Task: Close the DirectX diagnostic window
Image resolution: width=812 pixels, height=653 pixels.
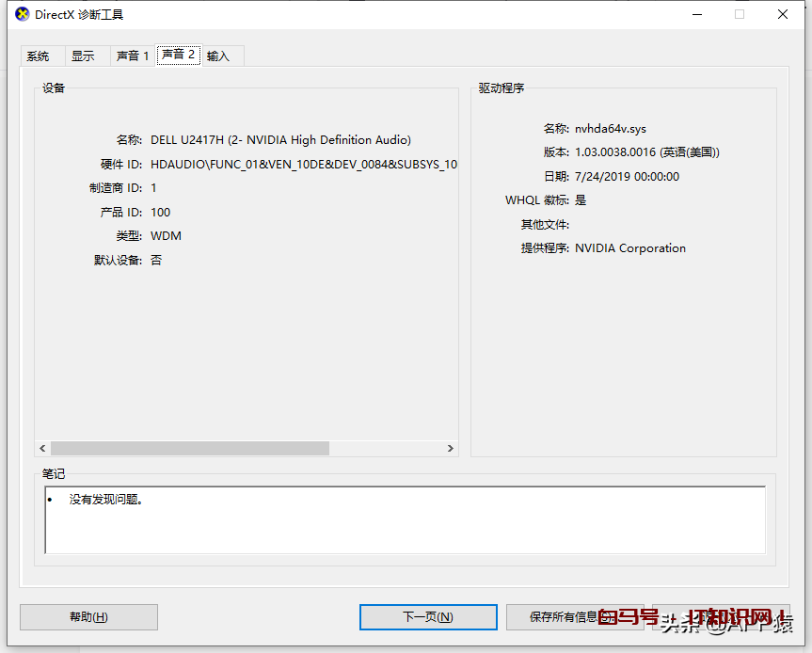Action: pos(783,14)
